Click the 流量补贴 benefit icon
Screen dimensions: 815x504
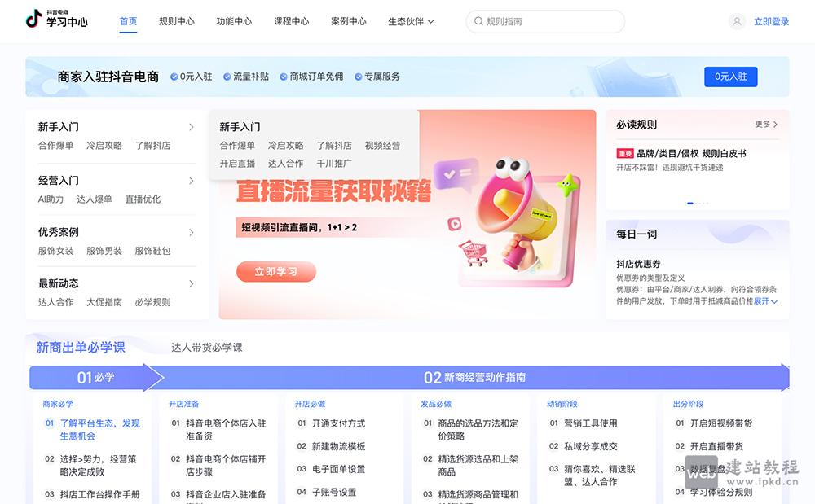coord(227,76)
